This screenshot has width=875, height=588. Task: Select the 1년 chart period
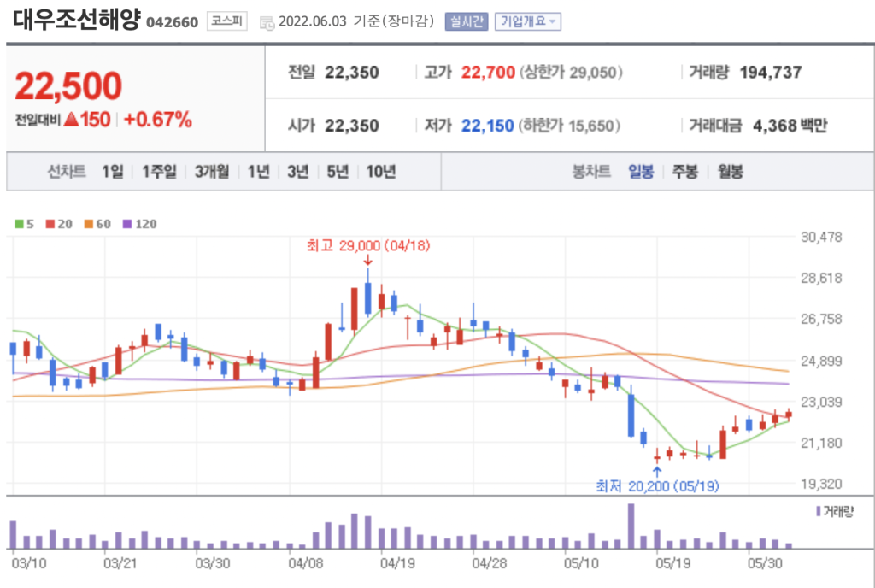(x=259, y=172)
